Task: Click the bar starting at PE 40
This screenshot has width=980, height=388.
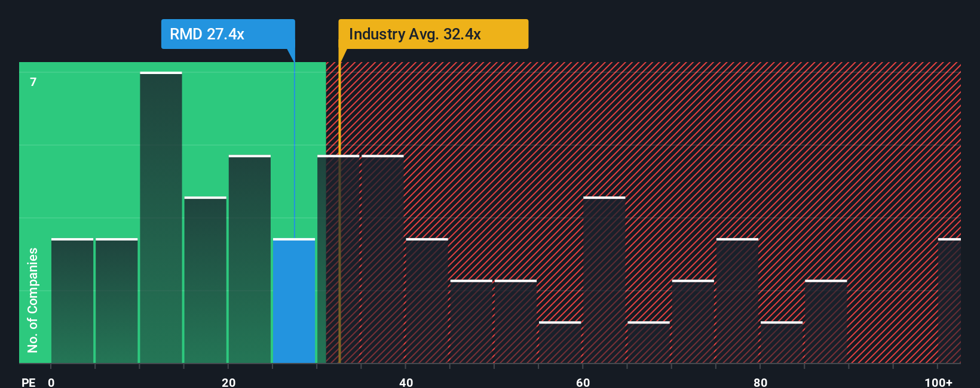Action: [427, 301]
